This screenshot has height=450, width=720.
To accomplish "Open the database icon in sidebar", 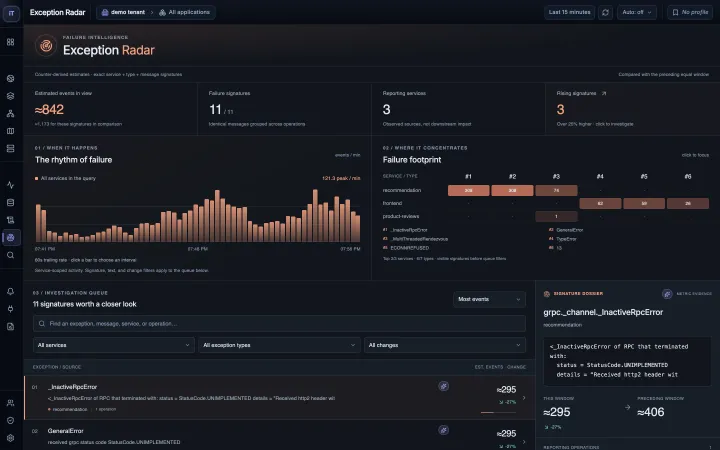I will [11, 202].
